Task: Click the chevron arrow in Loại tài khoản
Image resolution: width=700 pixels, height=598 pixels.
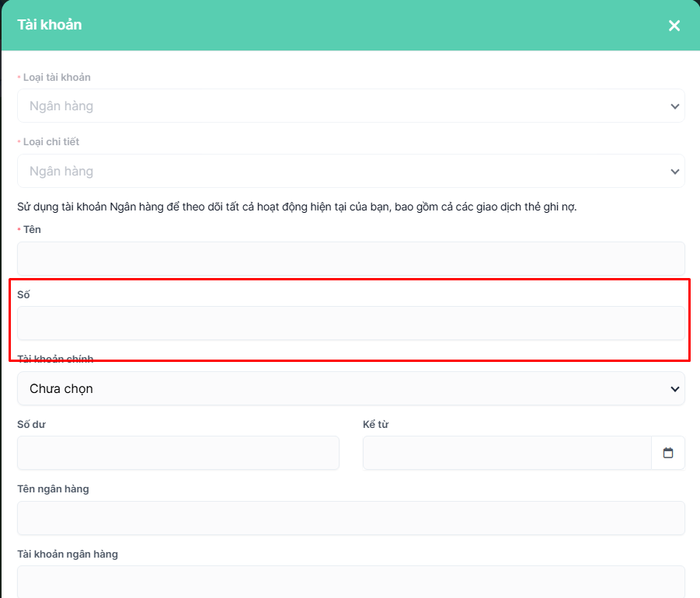Action: tap(674, 106)
